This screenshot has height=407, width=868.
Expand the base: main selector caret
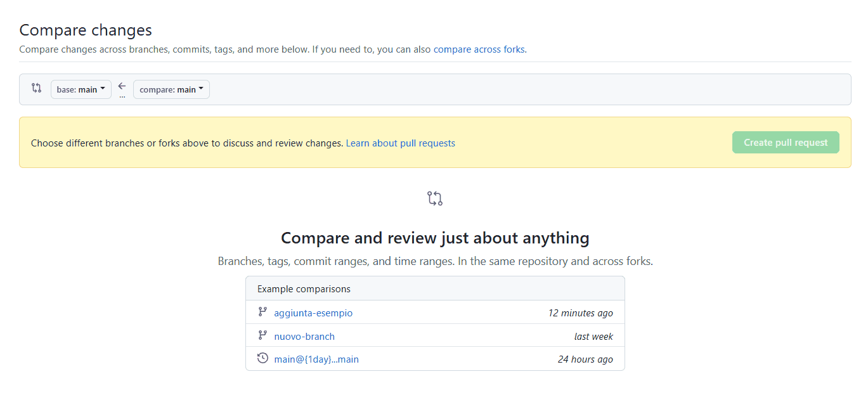click(x=103, y=89)
